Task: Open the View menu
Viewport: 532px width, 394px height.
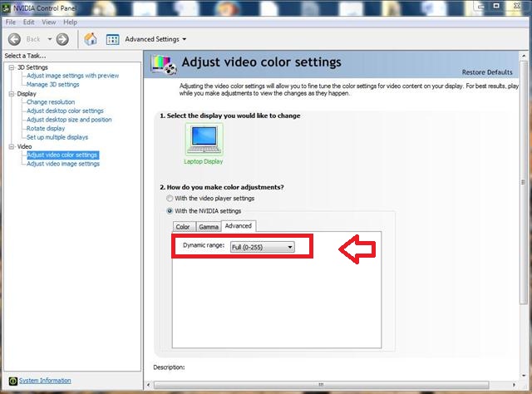Action: click(49, 22)
